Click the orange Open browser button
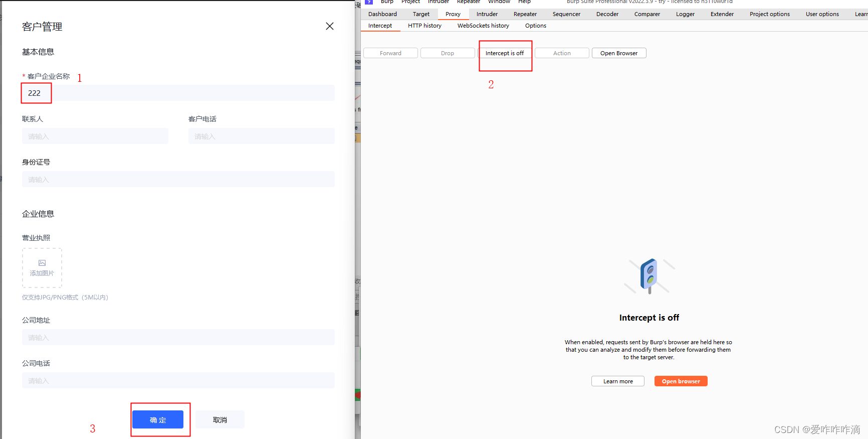Screen dimensions: 868x439 (x=681, y=381)
